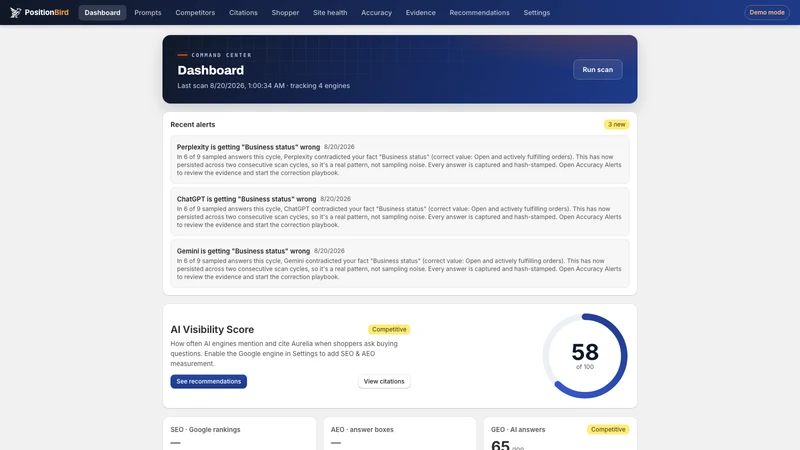The height and width of the screenshot is (450, 800).
Task: Click the PositionBird brand name
Action: click(x=46, y=12)
